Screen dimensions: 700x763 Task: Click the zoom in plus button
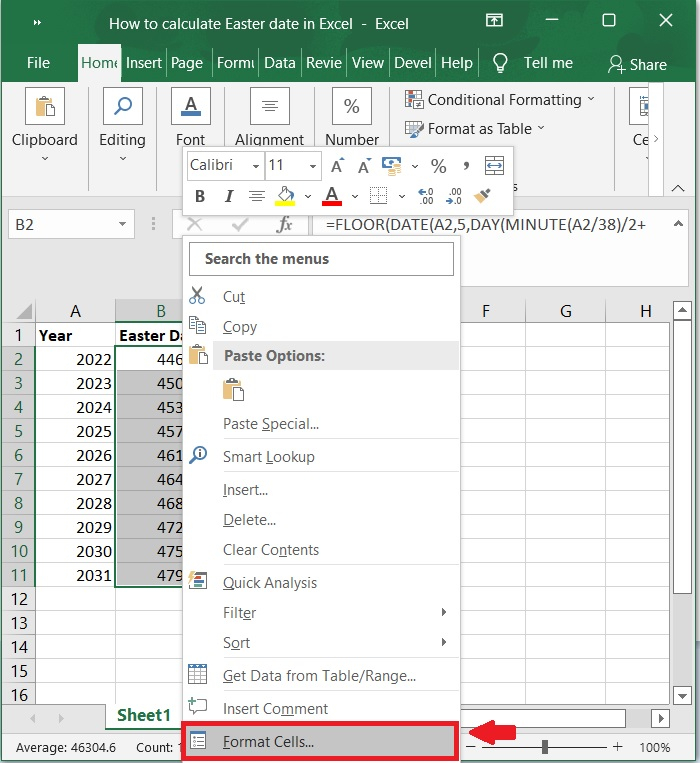617,746
